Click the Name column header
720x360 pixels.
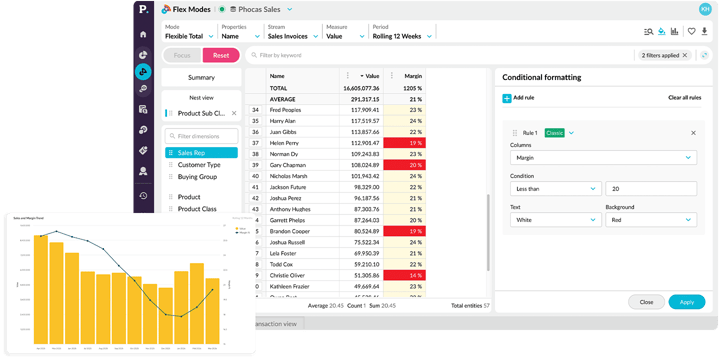click(x=277, y=76)
